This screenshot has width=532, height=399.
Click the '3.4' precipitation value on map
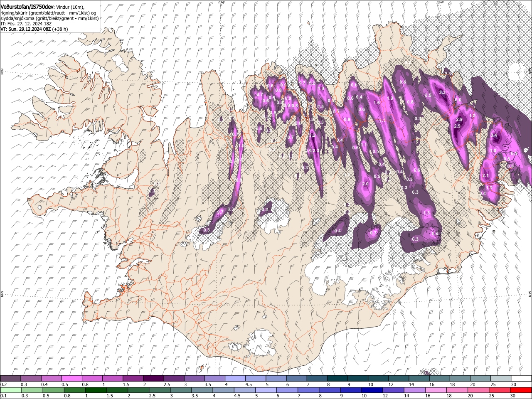(x=494, y=135)
